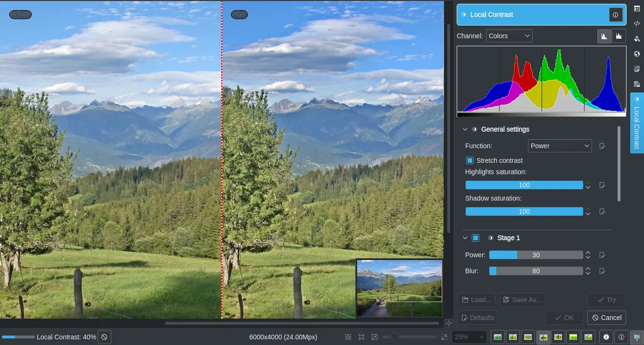Toggle color-managed view with the monitor icon
644x345 pixels.
coord(637,337)
